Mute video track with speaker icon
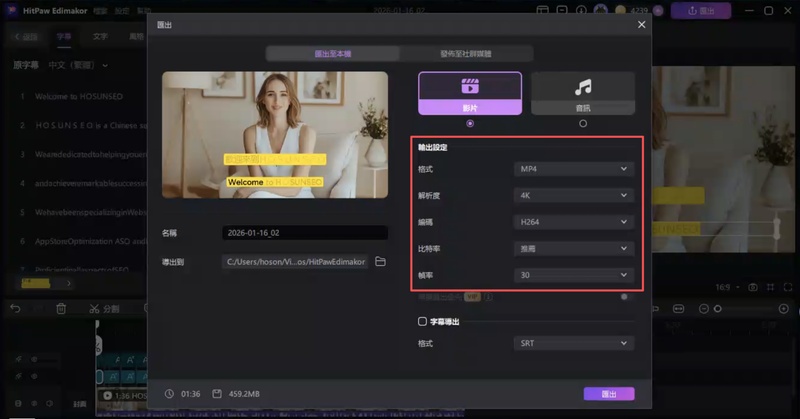Screen dimensions: 800x419 (49, 403)
